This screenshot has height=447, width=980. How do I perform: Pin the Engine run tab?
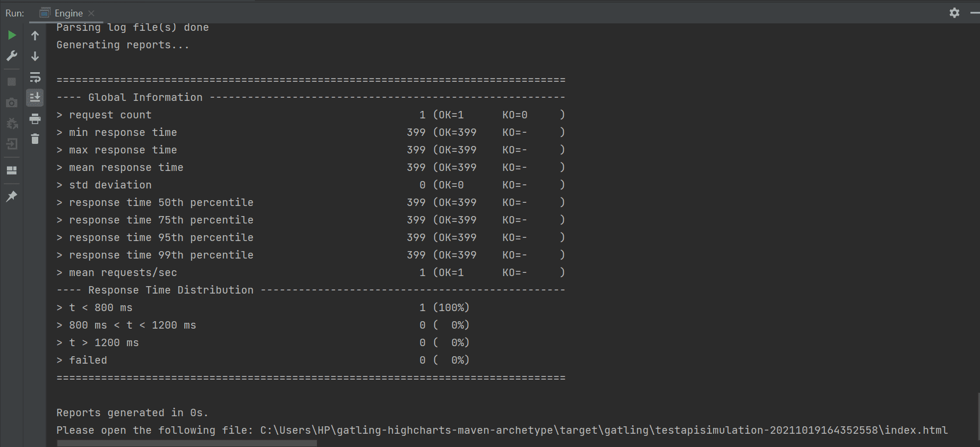tap(12, 196)
